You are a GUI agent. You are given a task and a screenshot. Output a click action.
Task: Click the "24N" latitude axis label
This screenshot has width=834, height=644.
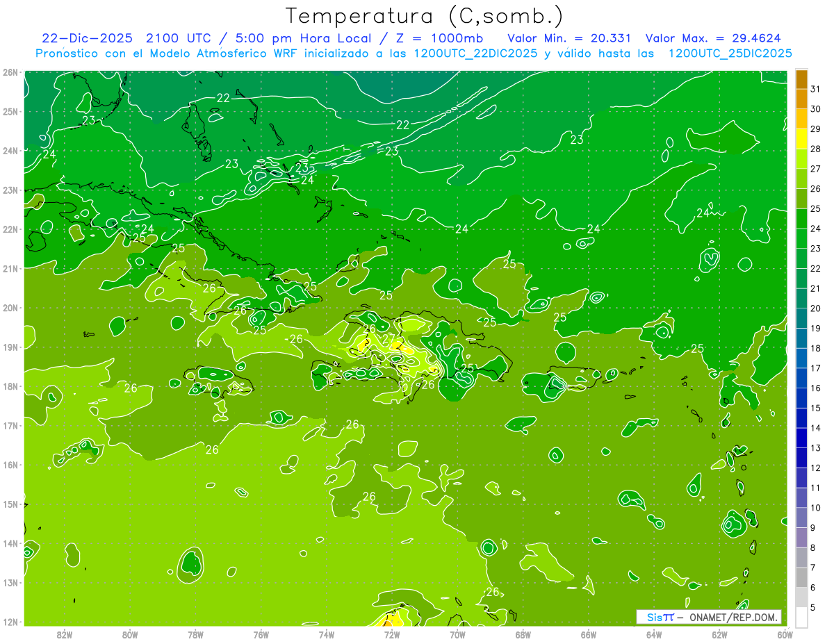coord(10,151)
